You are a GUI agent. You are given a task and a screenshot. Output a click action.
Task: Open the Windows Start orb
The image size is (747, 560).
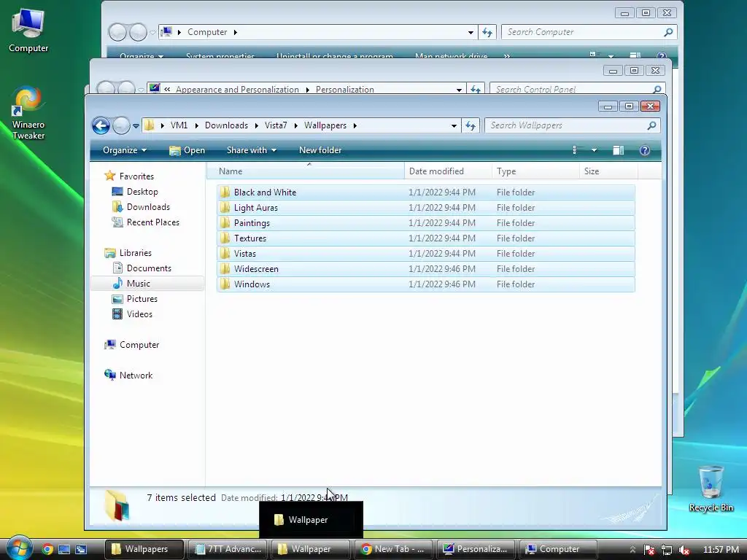(x=19, y=548)
